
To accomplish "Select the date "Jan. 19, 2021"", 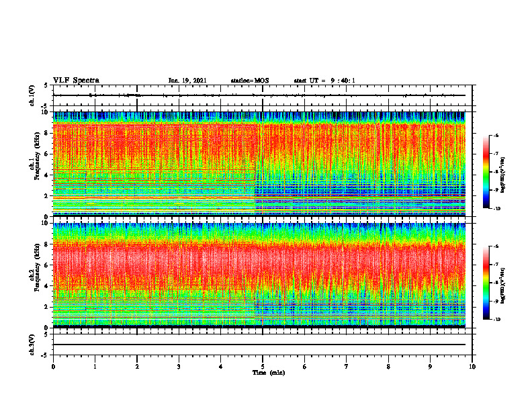I will coord(187,81).
